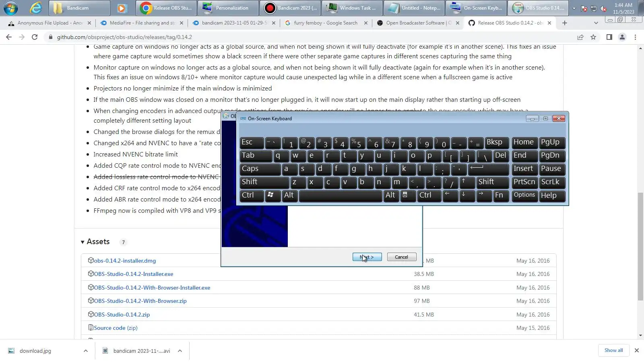
Task: Open Bandicam 2023 recorder taskbar button
Action: tap(290, 8)
